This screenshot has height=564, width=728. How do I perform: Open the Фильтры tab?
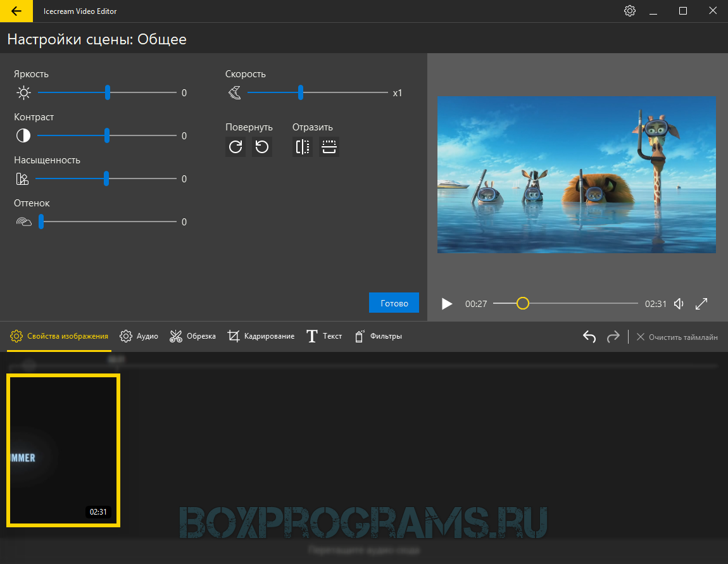(x=378, y=336)
